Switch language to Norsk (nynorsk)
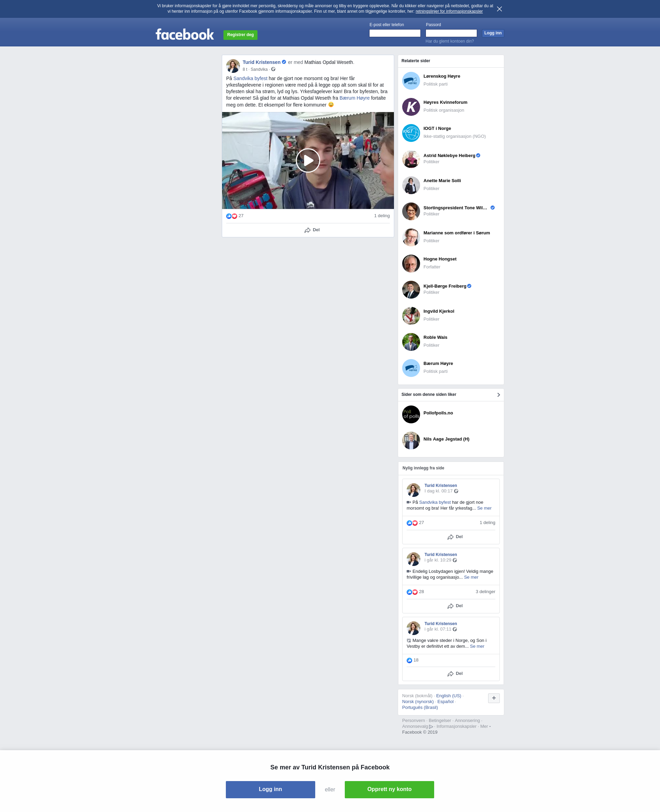Screen dimensions: 660x812 click(x=418, y=701)
